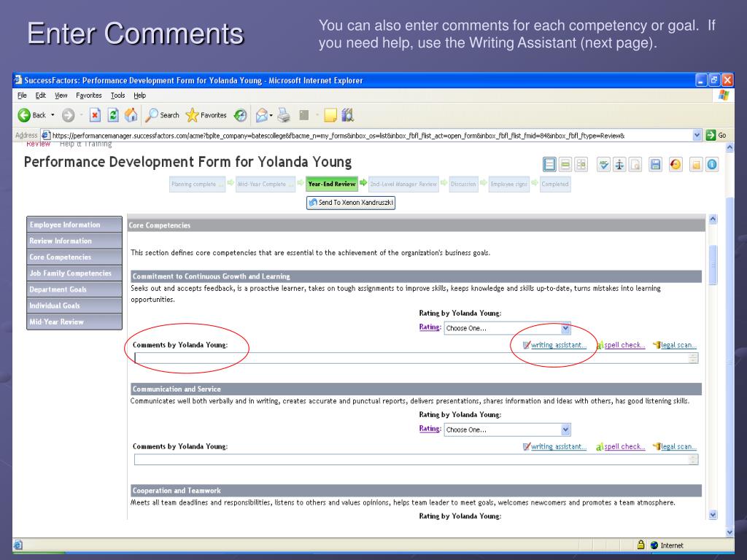The width and height of the screenshot is (747, 560).
Task: Click the Research books toolbar icon
Action: [x=348, y=115]
